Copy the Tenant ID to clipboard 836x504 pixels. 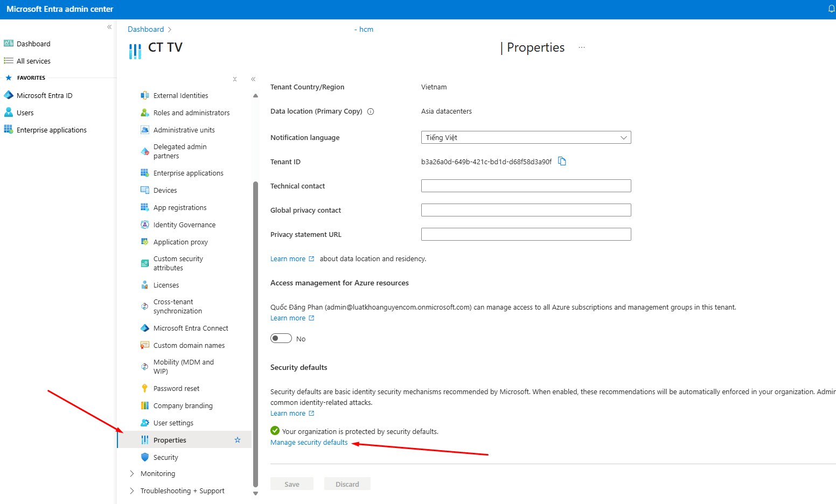tap(562, 161)
